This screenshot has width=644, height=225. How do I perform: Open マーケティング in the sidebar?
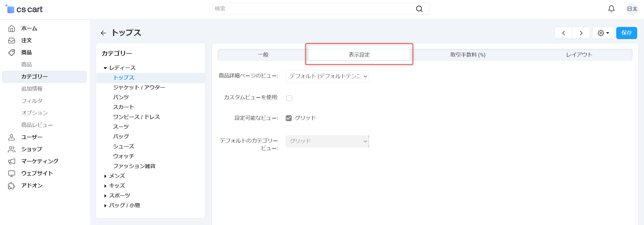click(x=40, y=161)
